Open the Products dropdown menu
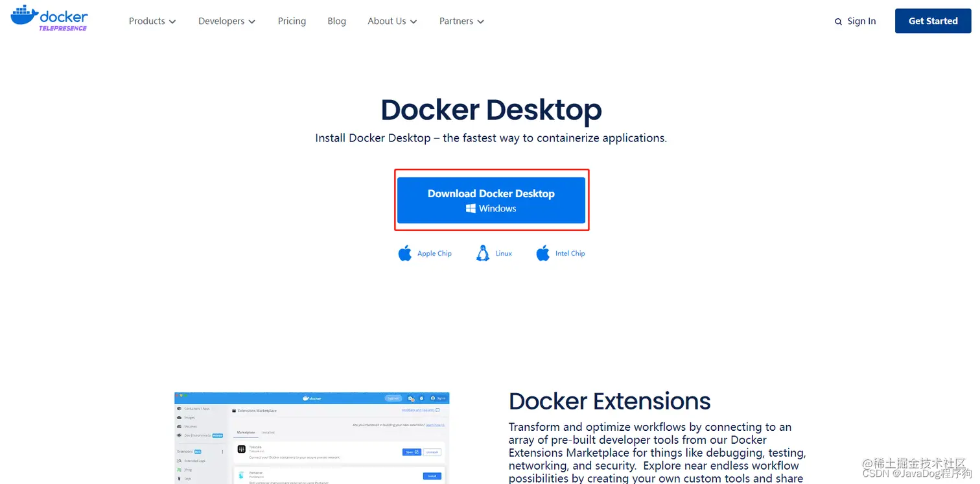This screenshot has width=980, height=484. (152, 21)
